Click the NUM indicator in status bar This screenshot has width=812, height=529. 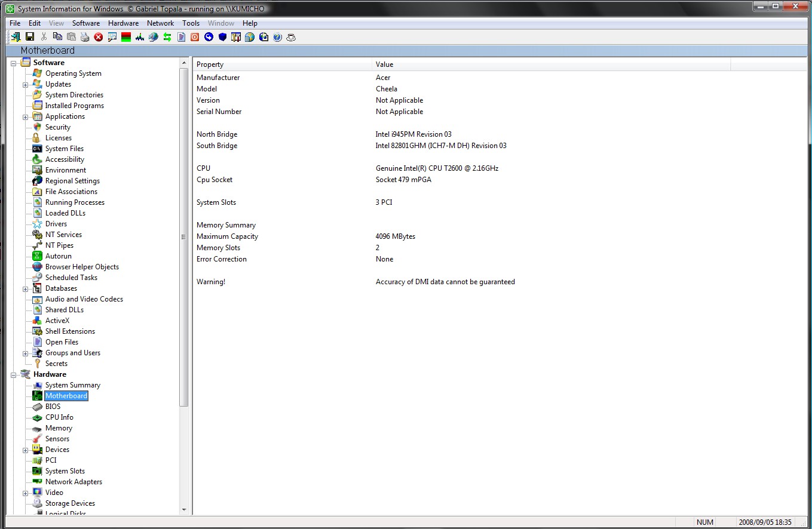[705, 522]
